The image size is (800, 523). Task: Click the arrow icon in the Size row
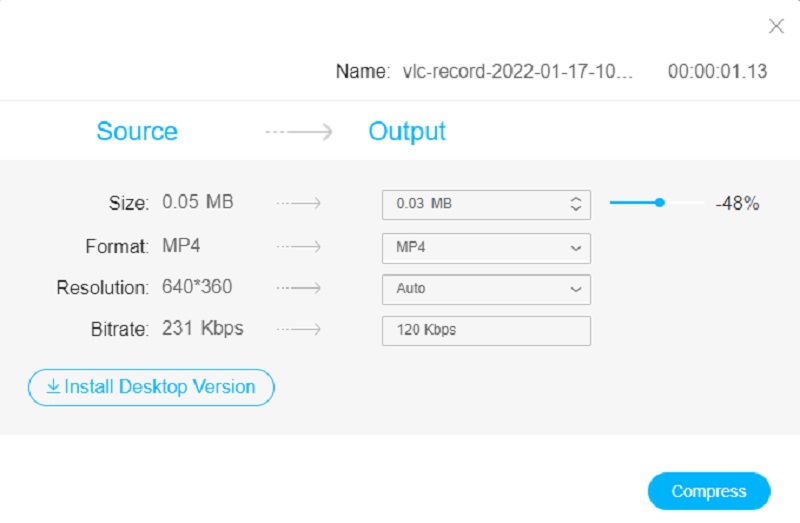coord(299,203)
